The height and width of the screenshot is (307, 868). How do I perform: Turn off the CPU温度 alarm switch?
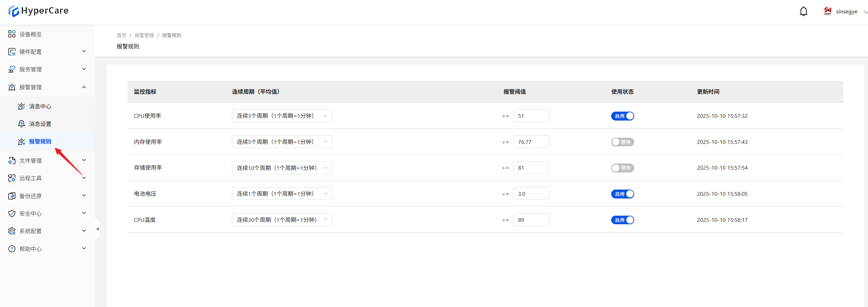pyautogui.click(x=622, y=220)
